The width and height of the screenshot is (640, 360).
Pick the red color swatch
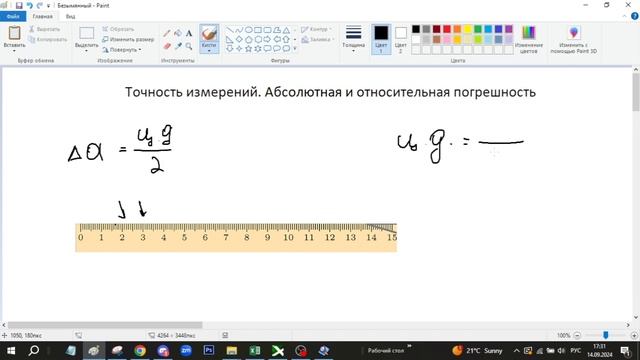[x=447, y=29]
